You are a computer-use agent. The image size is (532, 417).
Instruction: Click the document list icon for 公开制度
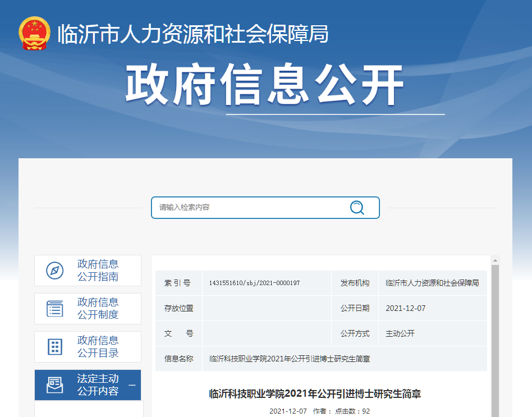pyautogui.click(x=55, y=309)
